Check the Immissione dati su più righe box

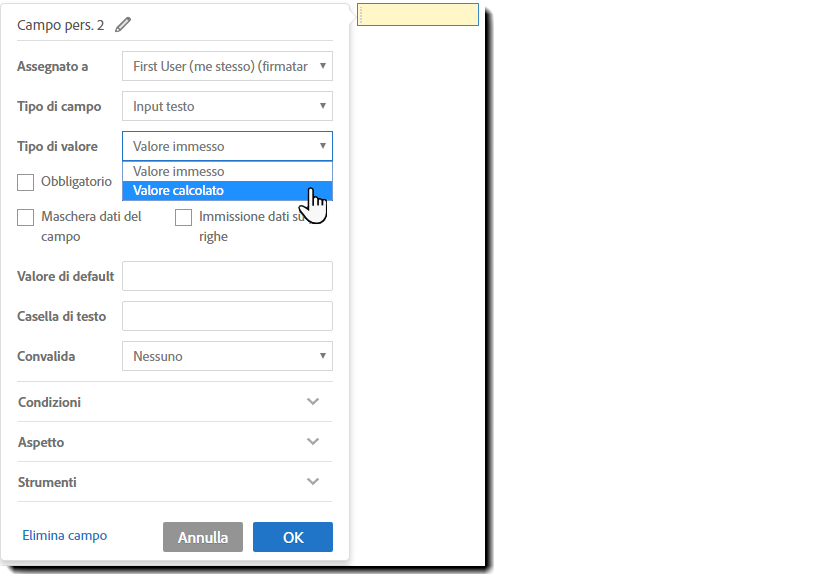[184, 217]
